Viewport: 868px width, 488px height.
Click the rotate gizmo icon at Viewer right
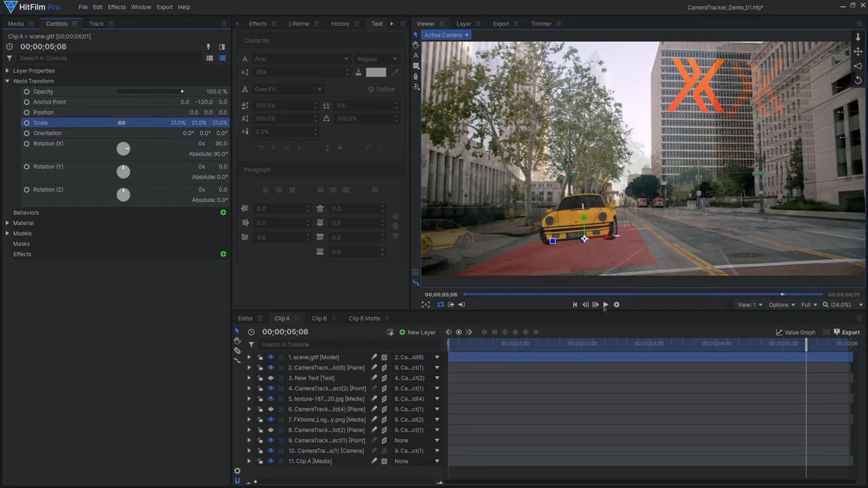858,80
